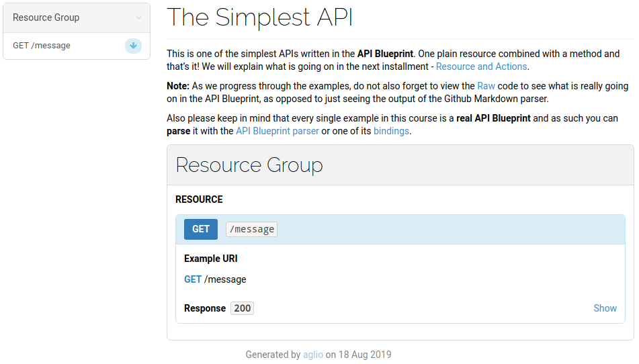Viewport: 639px width, 364px height.
Task: Click the bold 'API Blueprint' text in the first paragraph
Action: pyautogui.click(x=385, y=54)
